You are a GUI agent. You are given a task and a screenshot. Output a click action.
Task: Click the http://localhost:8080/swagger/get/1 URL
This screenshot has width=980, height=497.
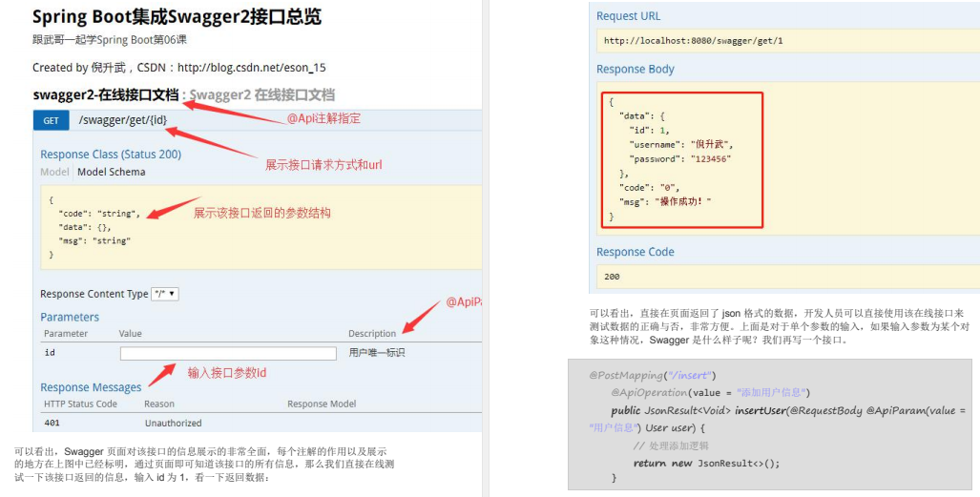tap(693, 41)
